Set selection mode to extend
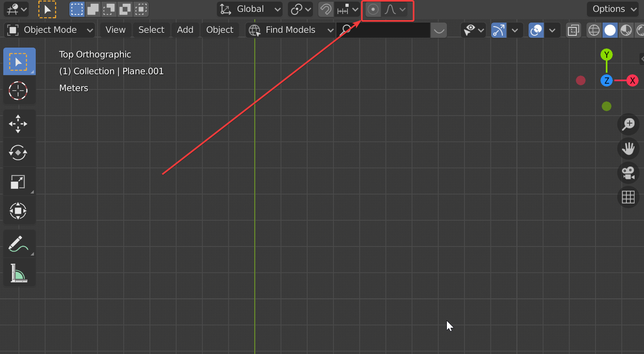The image size is (644, 354). pyautogui.click(x=93, y=9)
